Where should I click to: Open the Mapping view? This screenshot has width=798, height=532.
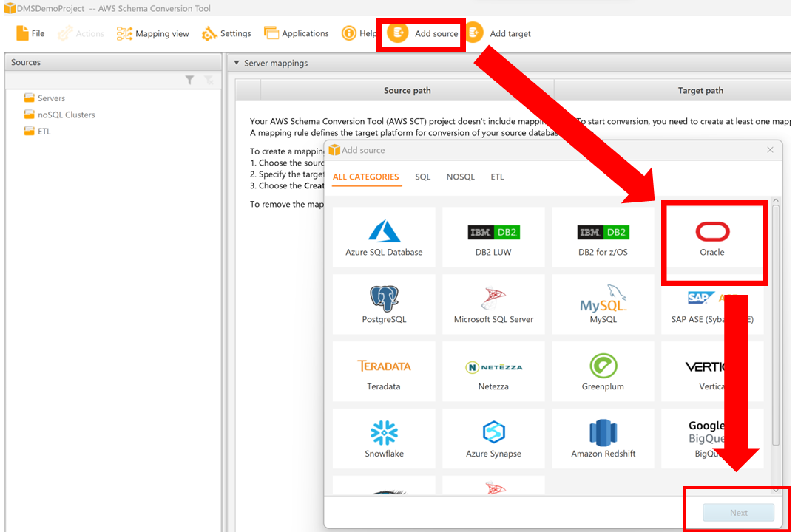pos(152,33)
